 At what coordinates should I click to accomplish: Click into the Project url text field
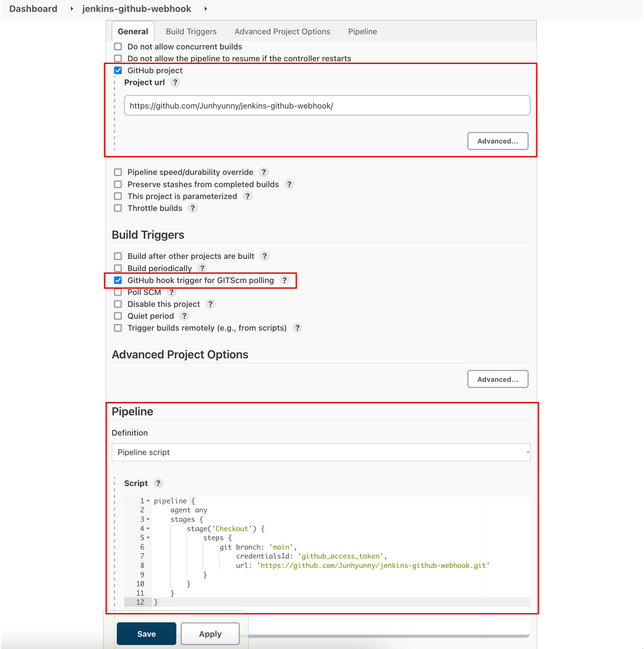tap(327, 106)
